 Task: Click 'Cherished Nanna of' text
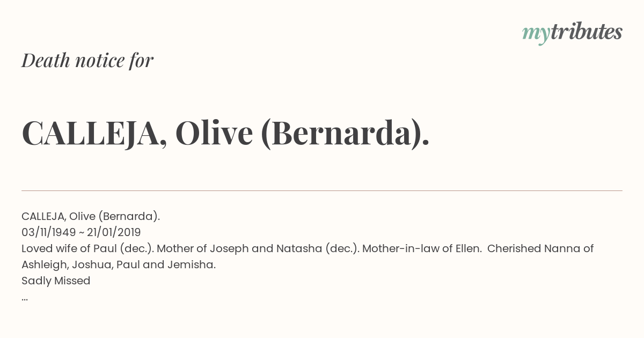[x=540, y=248]
